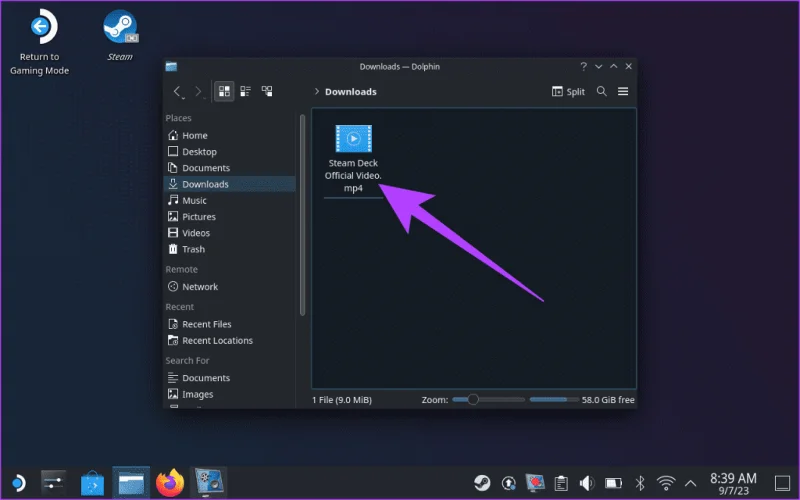800x500 pixels.
Task: Click the sidebar vertical scrollbar
Action: (303, 214)
